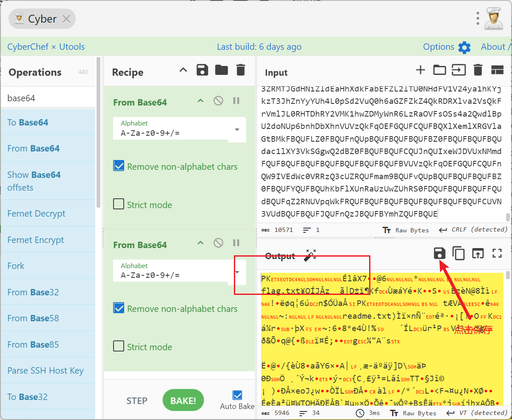The width and height of the screenshot is (512, 420).
Task: Toggle first Strict mode checkbox
Action: (119, 204)
